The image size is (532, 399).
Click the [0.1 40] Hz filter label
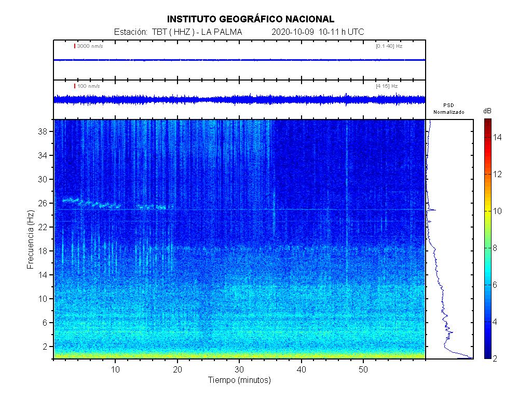[389, 46]
